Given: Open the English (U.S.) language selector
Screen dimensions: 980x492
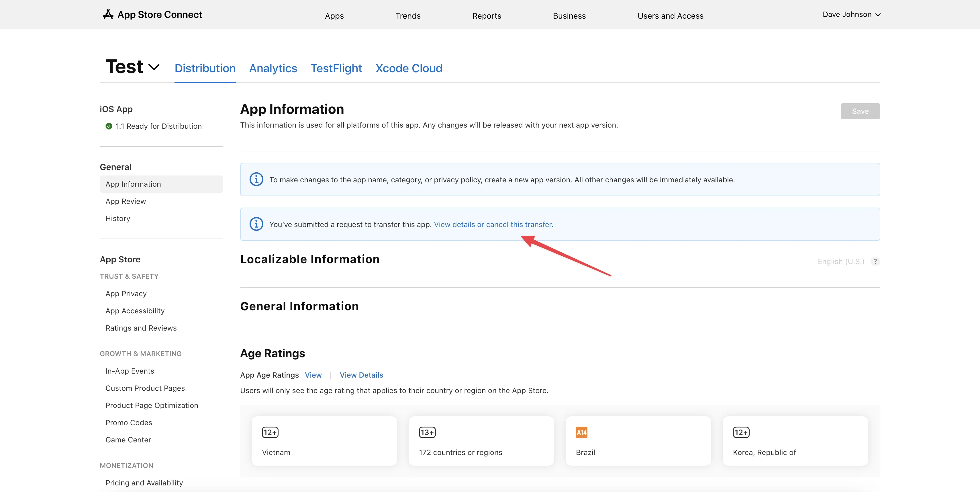Looking at the screenshot, I should click(841, 261).
